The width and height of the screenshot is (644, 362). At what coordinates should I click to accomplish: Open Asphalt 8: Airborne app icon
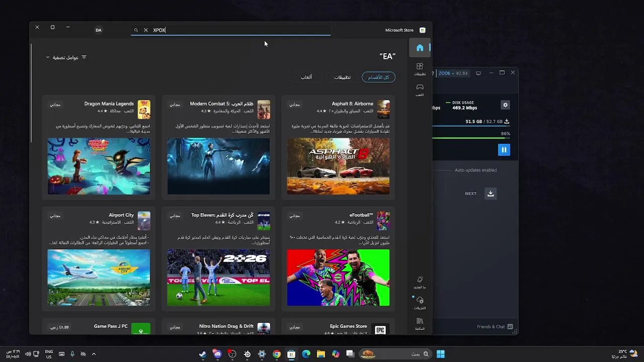(x=383, y=109)
